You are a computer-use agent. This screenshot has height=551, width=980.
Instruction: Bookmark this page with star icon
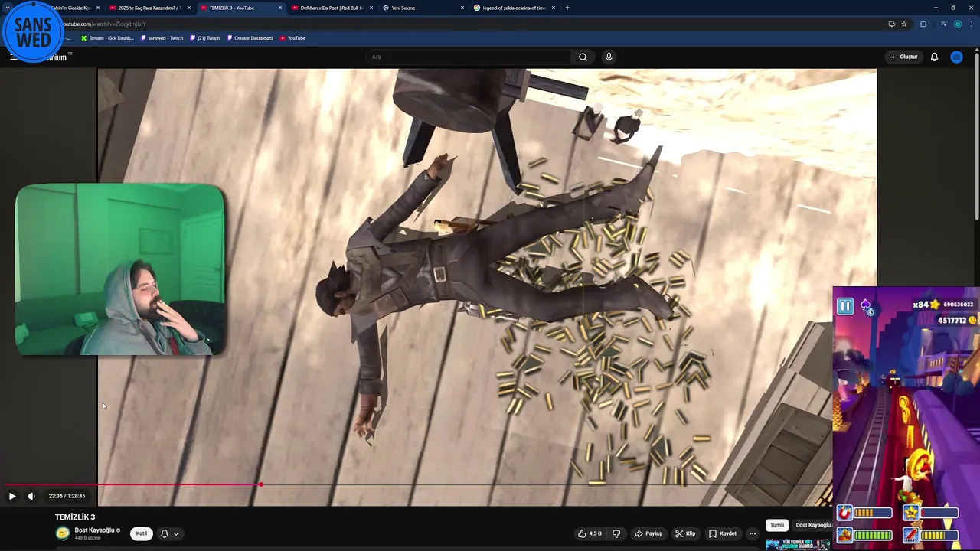904,24
